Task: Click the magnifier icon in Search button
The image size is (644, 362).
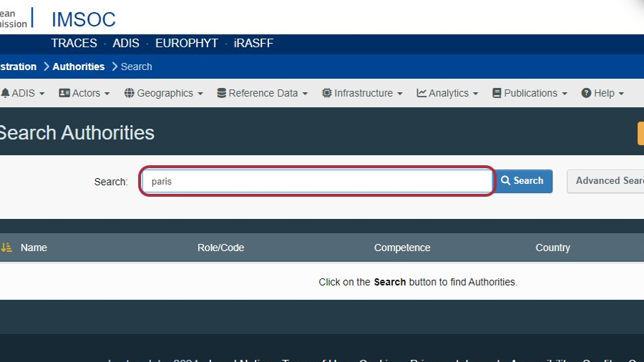Action: coord(506,180)
